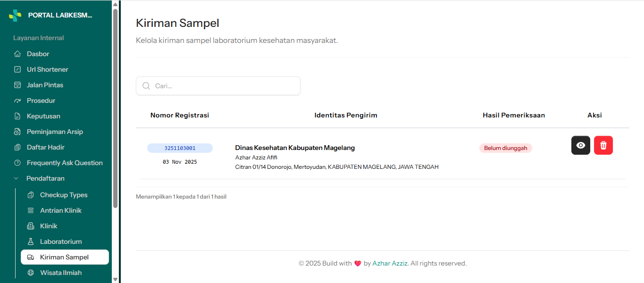The image size is (644, 283).
Task: Collapse the Pendaftaran menu chevron
Action: click(17, 178)
